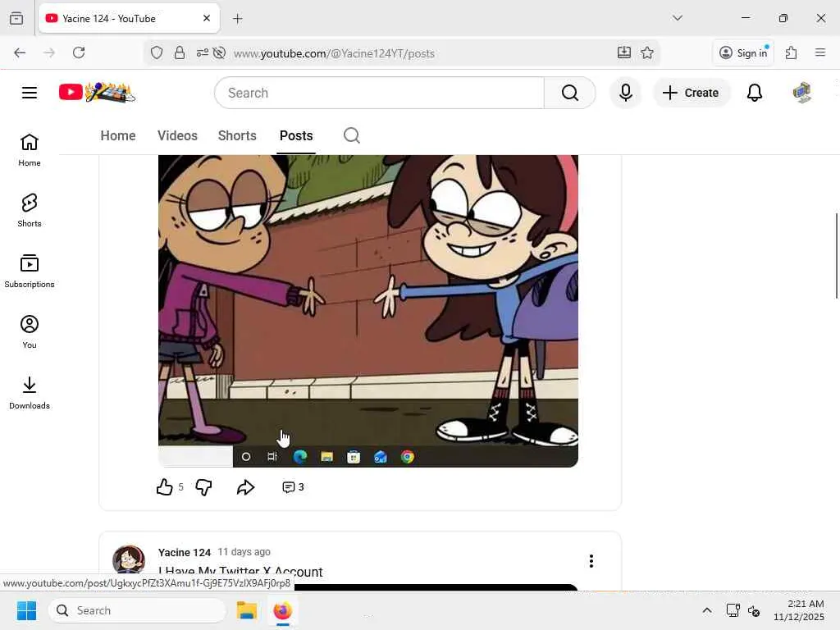Bookmark this page with star icon
This screenshot has width=840, height=630.
[x=647, y=52]
